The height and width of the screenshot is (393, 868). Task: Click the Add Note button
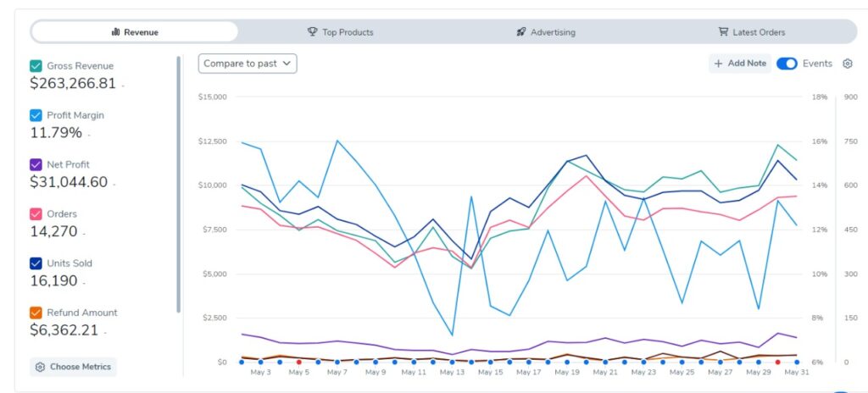740,64
